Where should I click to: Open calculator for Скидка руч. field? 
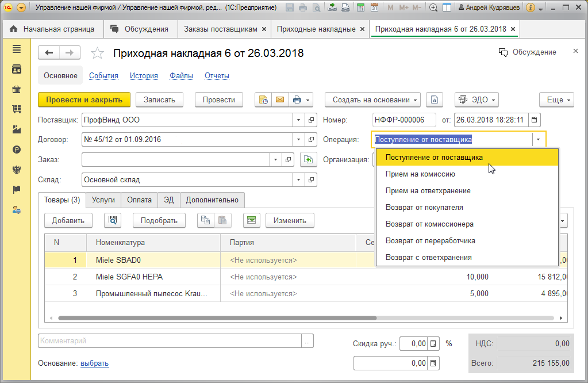(434, 343)
